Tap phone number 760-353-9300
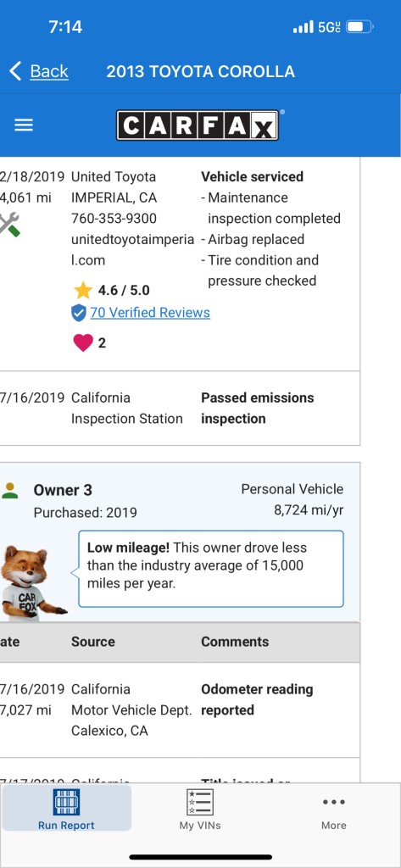The image size is (401, 868). pyautogui.click(x=114, y=219)
